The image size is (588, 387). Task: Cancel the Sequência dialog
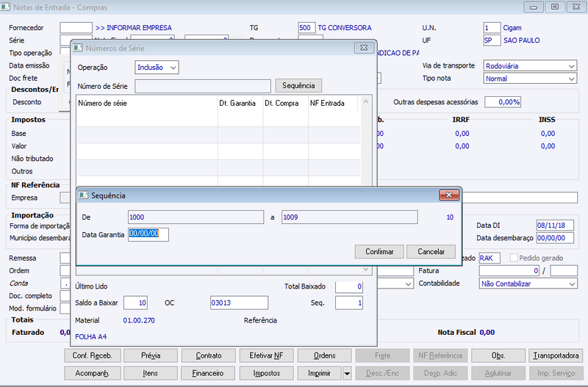[431, 251]
